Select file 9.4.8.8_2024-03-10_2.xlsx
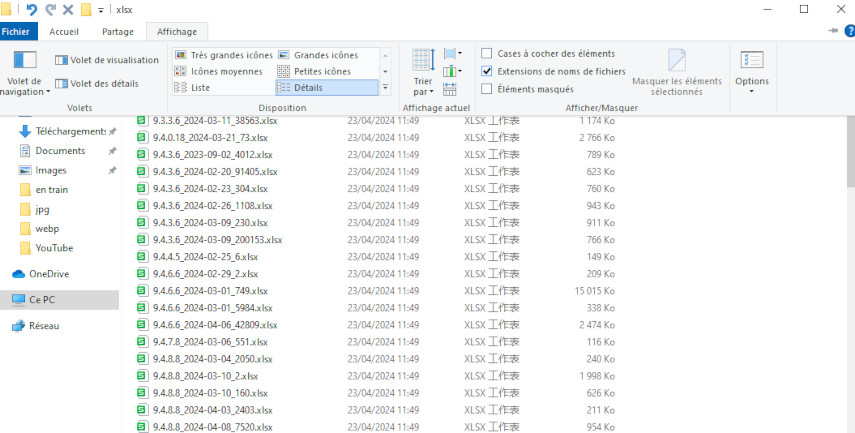Image resolution: width=855 pixels, height=433 pixels. 205,376
